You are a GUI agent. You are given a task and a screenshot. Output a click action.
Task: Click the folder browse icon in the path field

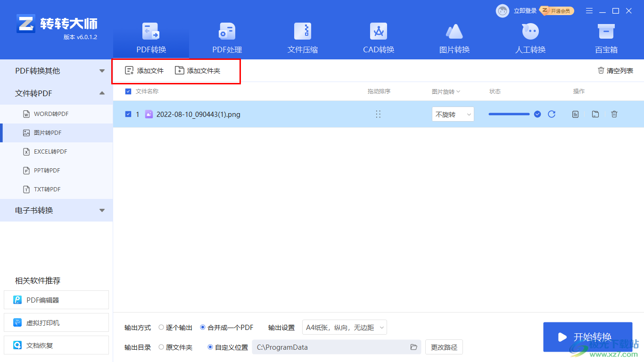click(x=413, y=347)
